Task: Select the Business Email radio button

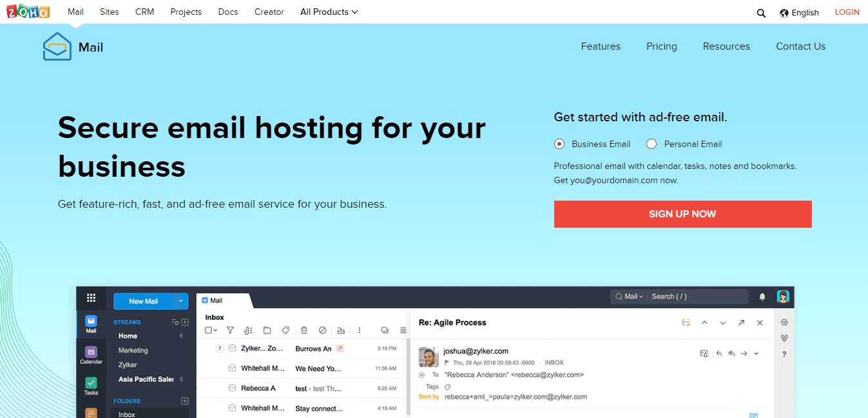Action: (559, 144)
